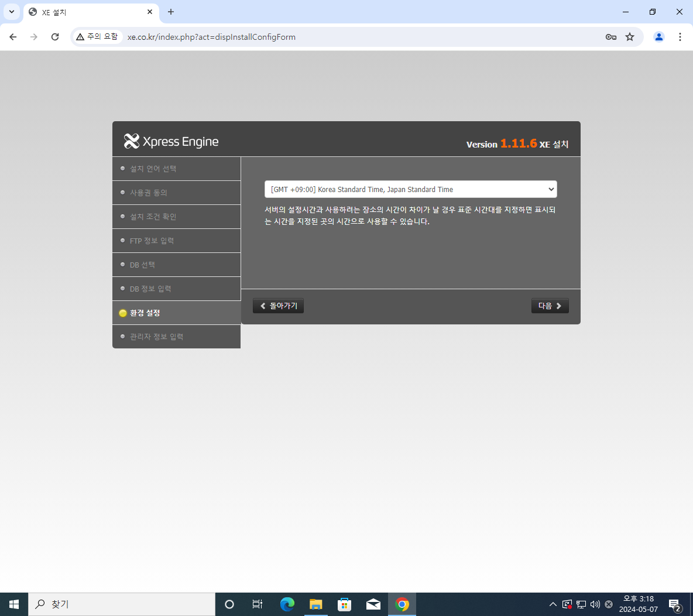The image size is (693, 616).
Task: Close the XE 설치 tab
Action: click(150, 12)
